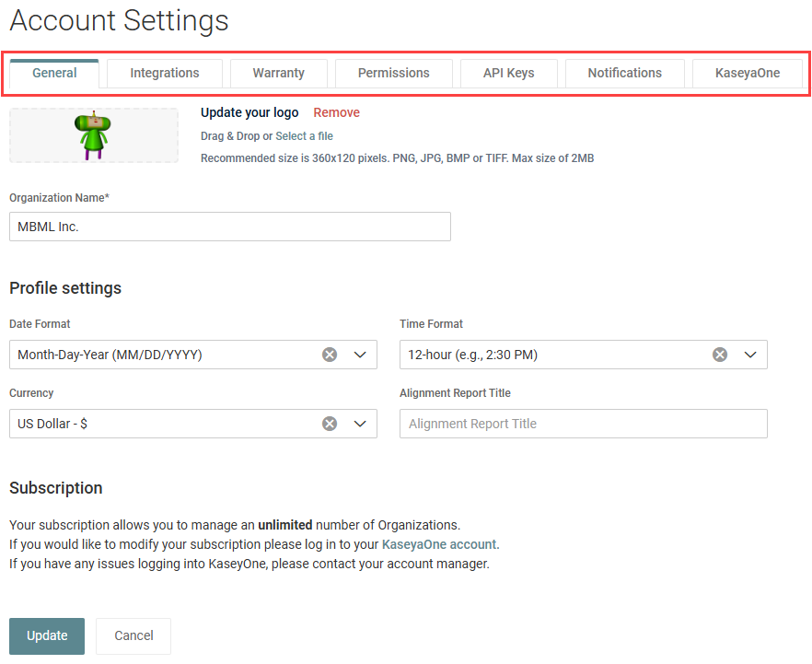
Task: Switch to the KaseyaOne tab
Action: [x=747, y=73]
